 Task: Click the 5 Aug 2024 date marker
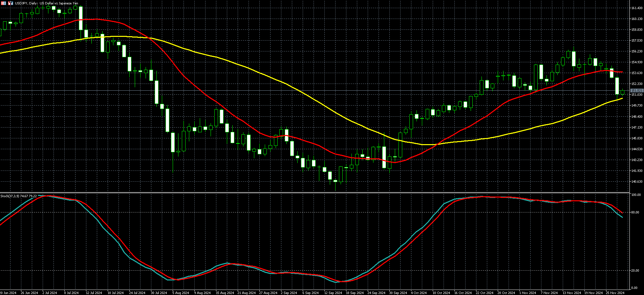(180, 293)
